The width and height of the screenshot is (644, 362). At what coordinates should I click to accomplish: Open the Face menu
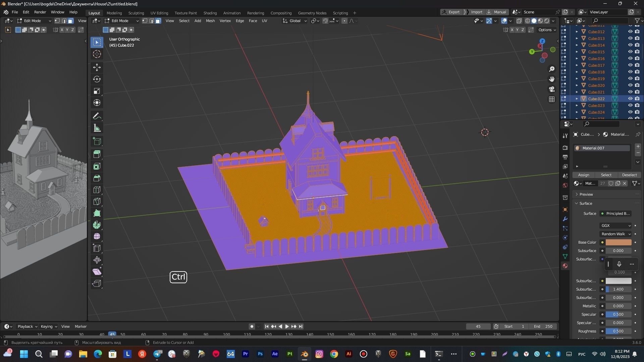[253, 21]
